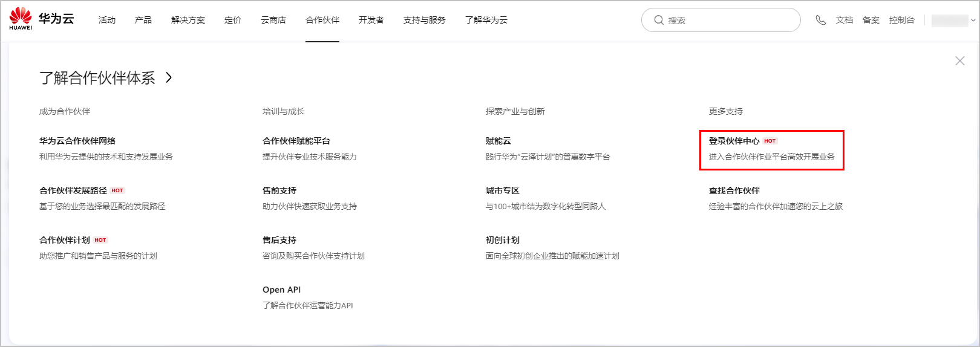Screen dimensions: 980x347
Task: Open 赋能云 link
Action: coord(498,141)
